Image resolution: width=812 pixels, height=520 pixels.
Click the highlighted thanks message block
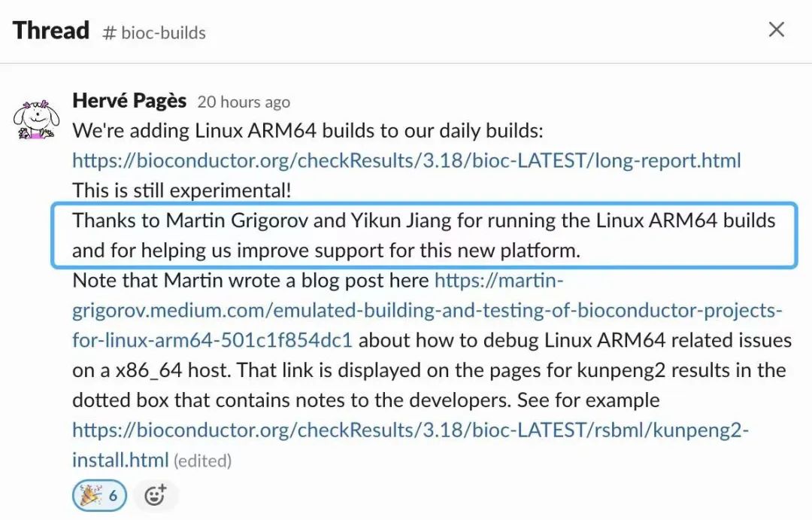[x=423, y=236]
